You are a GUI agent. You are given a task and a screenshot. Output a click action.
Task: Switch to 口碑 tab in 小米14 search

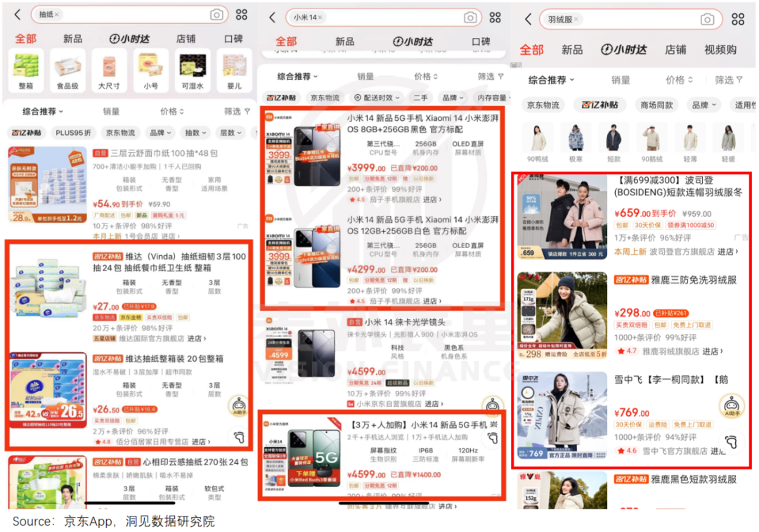click(481, 41)
